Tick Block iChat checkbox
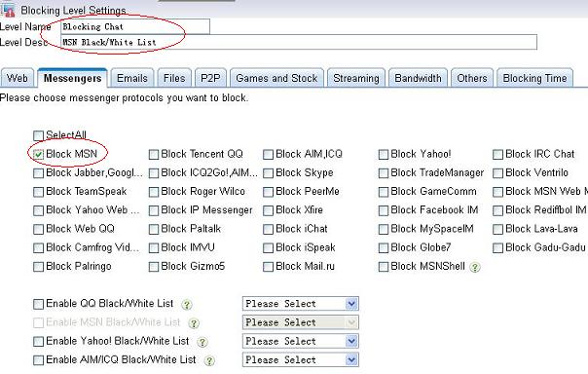This screenshot has height=374, width=588. 268,229
